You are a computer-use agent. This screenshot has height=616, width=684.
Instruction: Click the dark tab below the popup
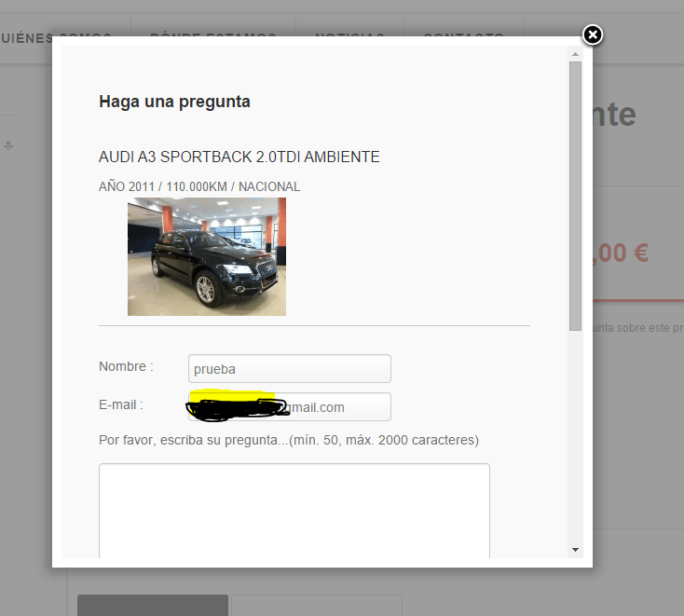tap(153, 605)
